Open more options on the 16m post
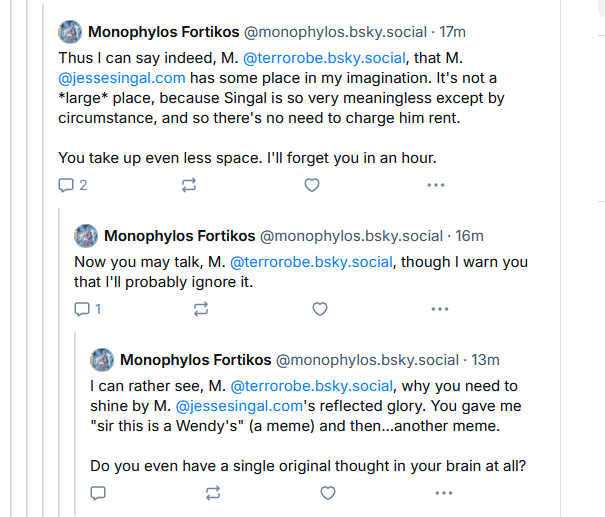The width and height of the screenshot is (605, 517). pos(440,309)
